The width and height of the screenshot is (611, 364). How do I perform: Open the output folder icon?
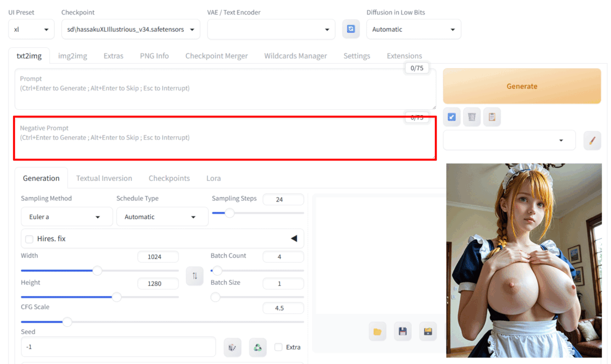(377, 331)
